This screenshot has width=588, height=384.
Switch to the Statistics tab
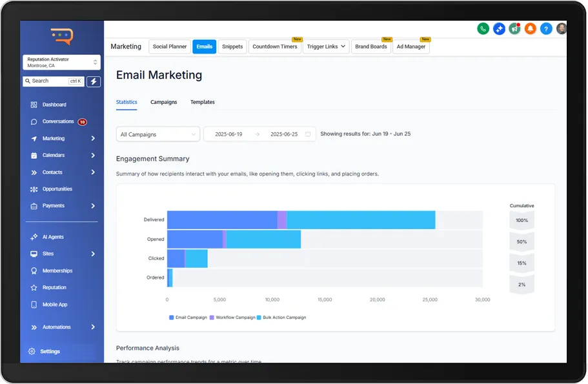pyautogui.click(x=127, y=102)
